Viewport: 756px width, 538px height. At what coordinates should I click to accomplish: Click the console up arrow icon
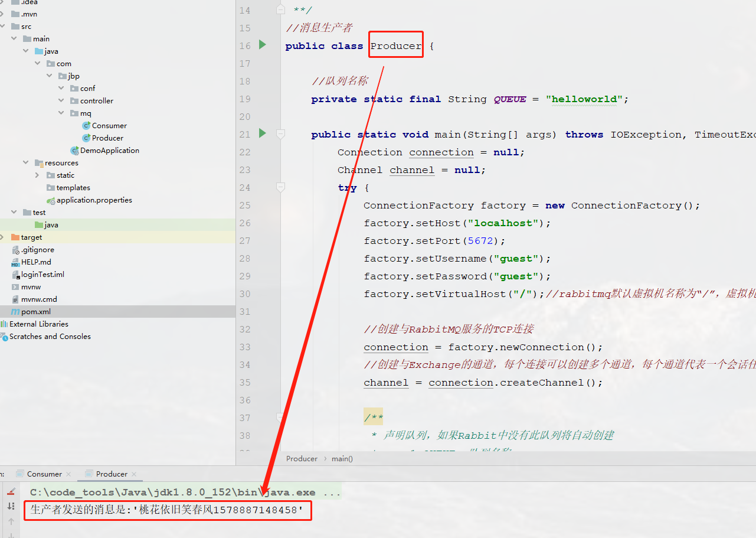coord(11,522)
